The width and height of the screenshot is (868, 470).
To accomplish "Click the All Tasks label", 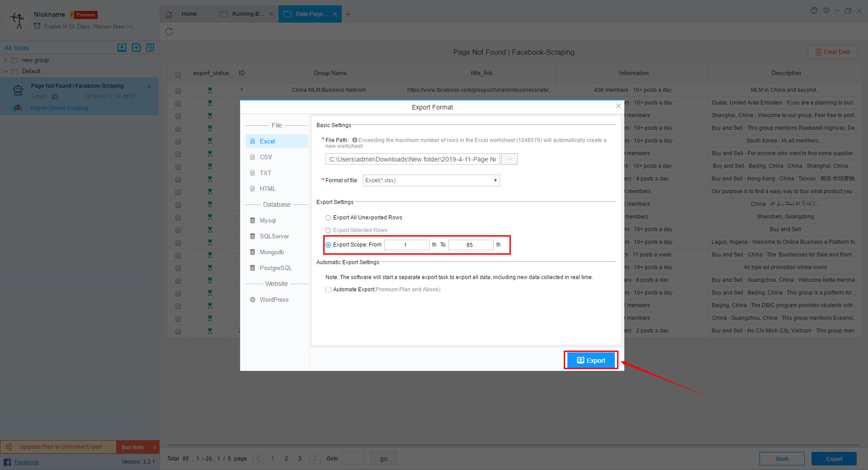I will tap(17, 48).
